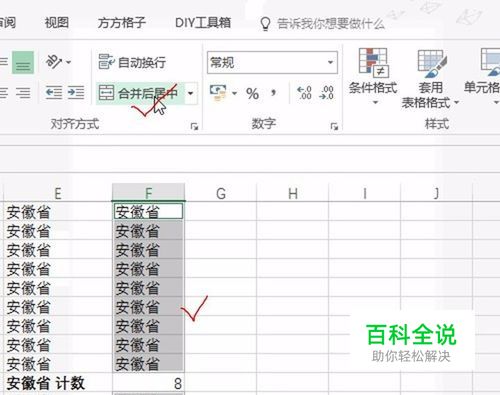
Task: Expand the 合并后居中 dropdown arrow
Action: point(191,93)
